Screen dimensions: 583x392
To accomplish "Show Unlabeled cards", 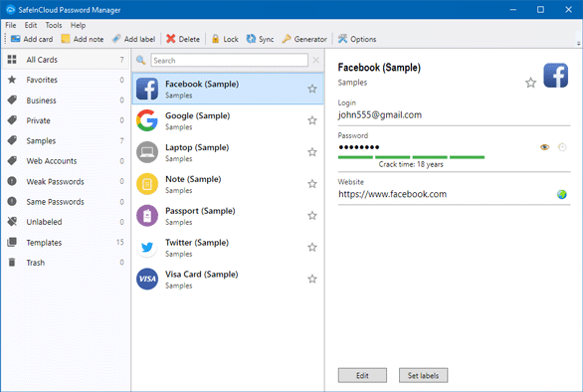I will [66, 222].
